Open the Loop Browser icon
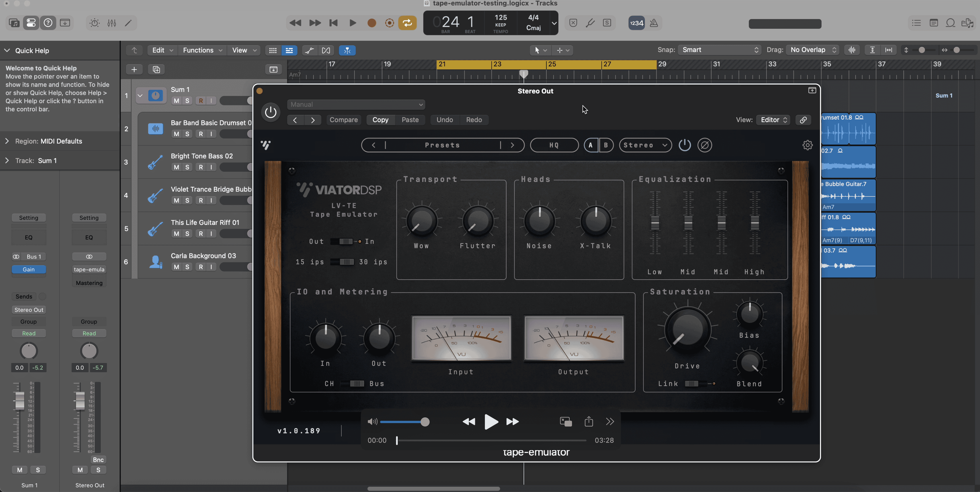Image resolution: width=980 pixels, height=492 pixels. tap(950, 23)
